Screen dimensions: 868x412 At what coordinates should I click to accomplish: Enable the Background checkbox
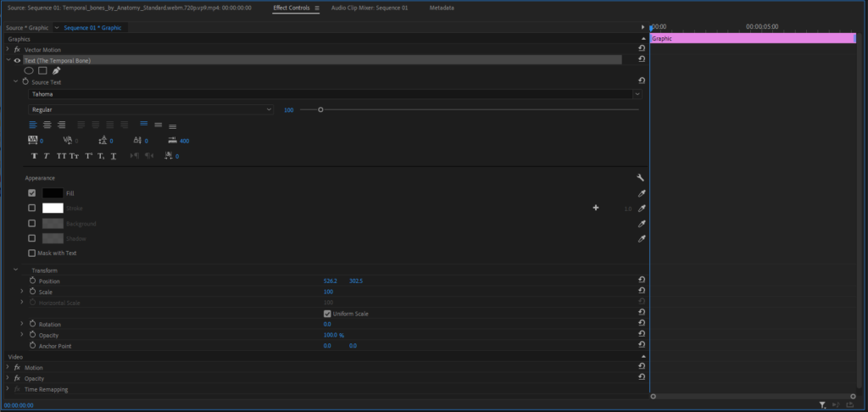(32, 223)
